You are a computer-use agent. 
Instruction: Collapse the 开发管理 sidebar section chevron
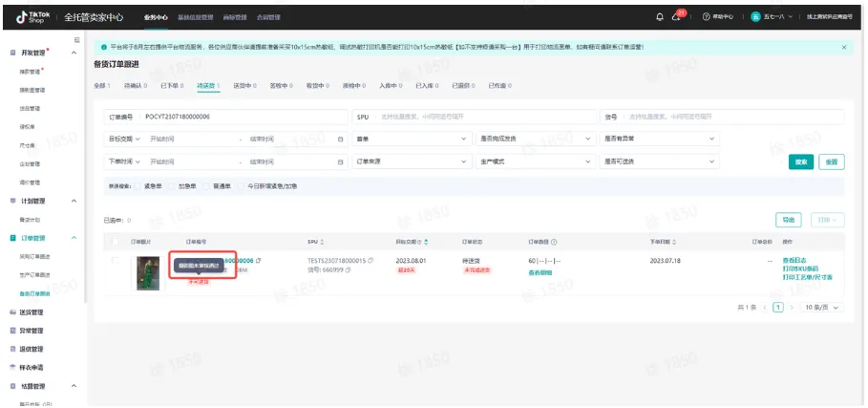pos(74,53)
